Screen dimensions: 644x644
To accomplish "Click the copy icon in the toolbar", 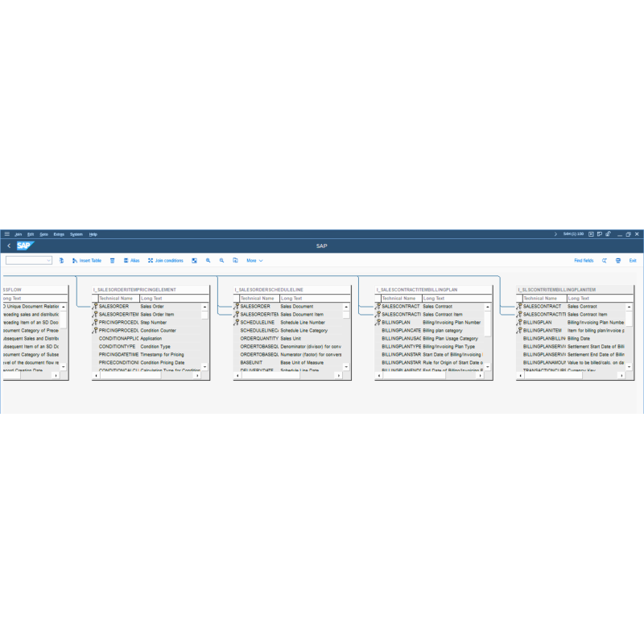I will (x=234, y=260).
